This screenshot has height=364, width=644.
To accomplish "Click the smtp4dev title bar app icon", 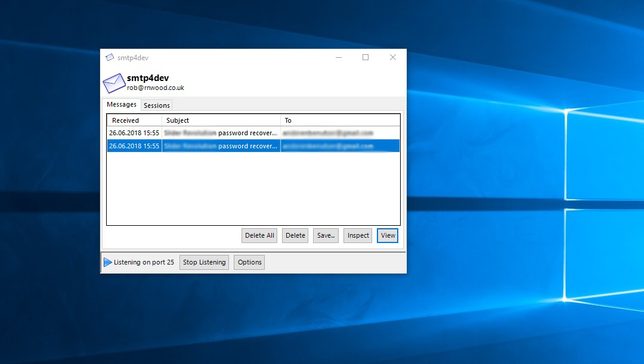I will pyautogui.click(x=110, y=58).
